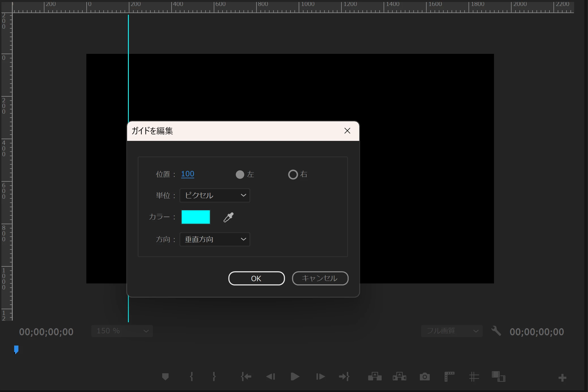Toggle the Show Rulers icon
This screenshot has height=392, width=588.
point(449,377)
